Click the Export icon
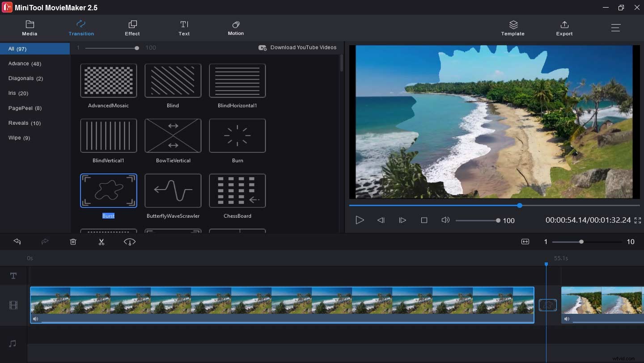 pos(564,28)
